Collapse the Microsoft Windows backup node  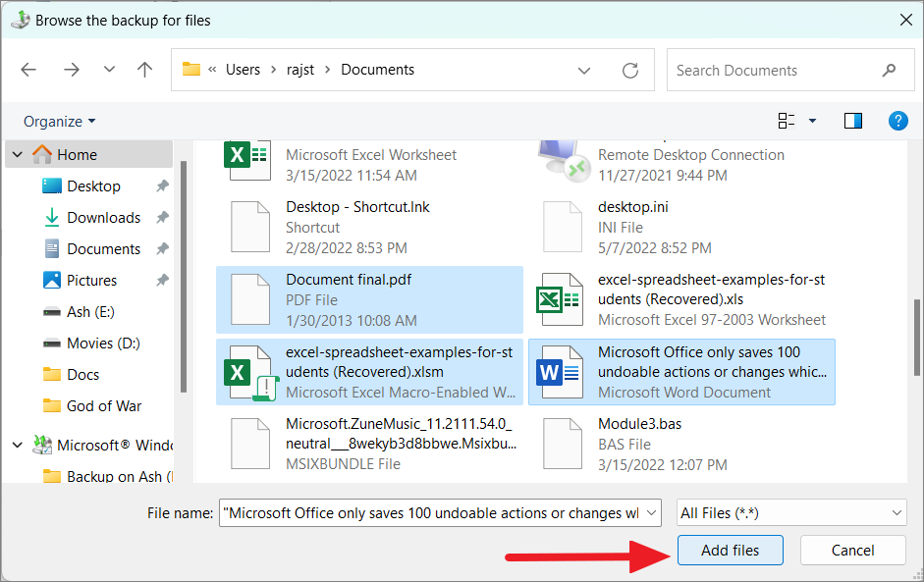pyautogui.click(x=18, y=445)
